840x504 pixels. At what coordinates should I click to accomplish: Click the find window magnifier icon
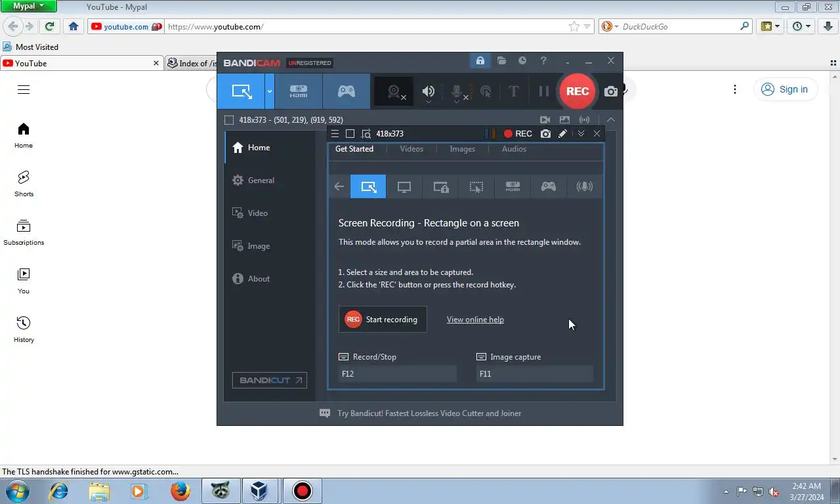[x=366, y=134]
